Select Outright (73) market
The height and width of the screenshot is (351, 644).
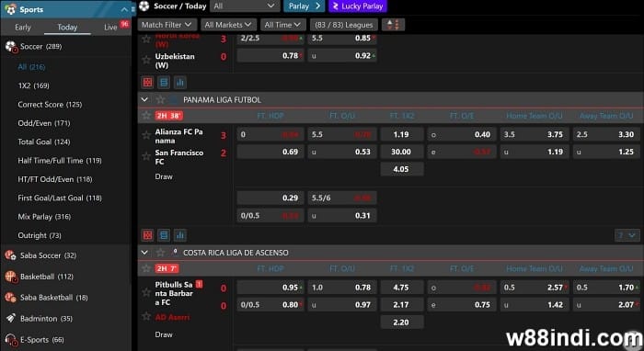40,235
